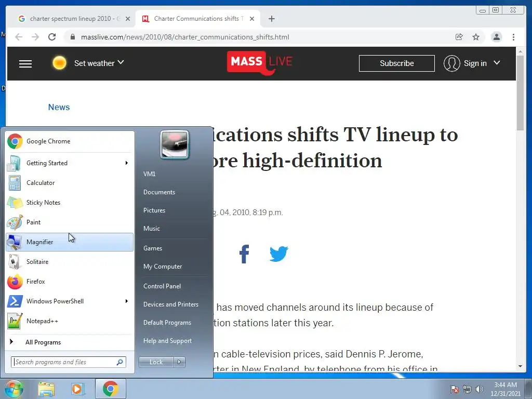The image size is (532, 399).
Task: Open the News section link
Action: tap(59, 107)
